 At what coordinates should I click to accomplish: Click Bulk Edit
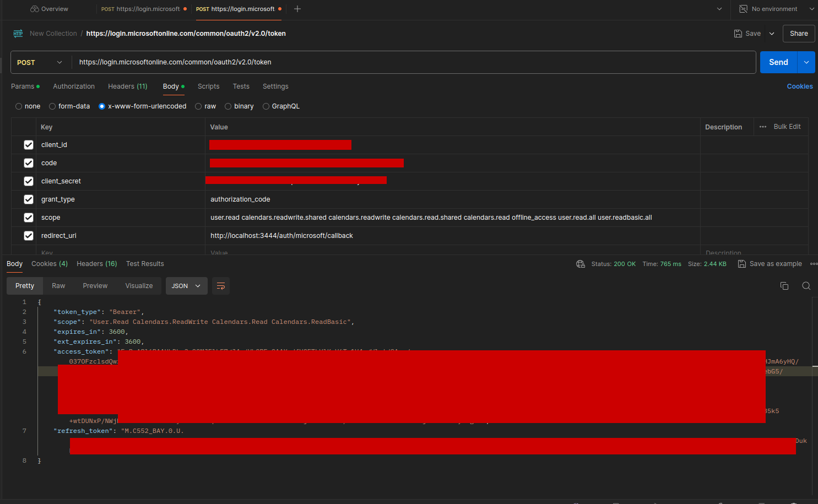pyautogui.click(x=787, y=127)
